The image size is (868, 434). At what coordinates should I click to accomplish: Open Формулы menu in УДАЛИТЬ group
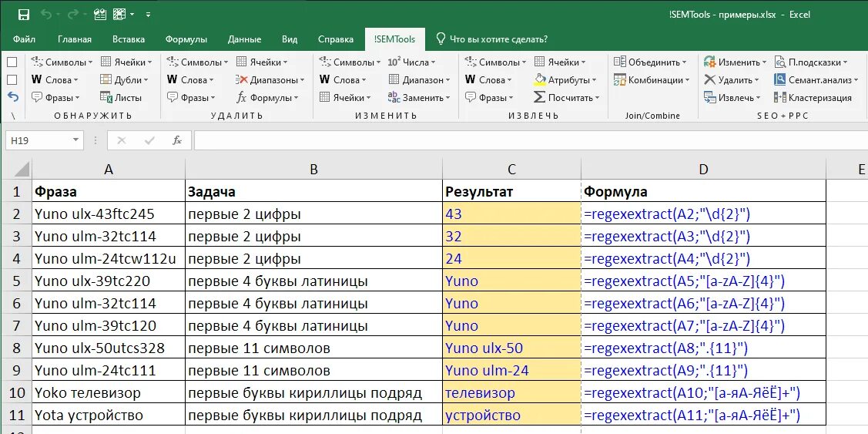(266, 98)
